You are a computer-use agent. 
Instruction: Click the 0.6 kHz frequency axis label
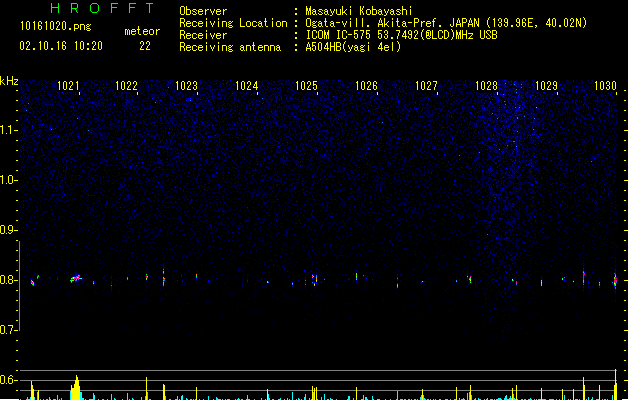[x=8, y=380]
